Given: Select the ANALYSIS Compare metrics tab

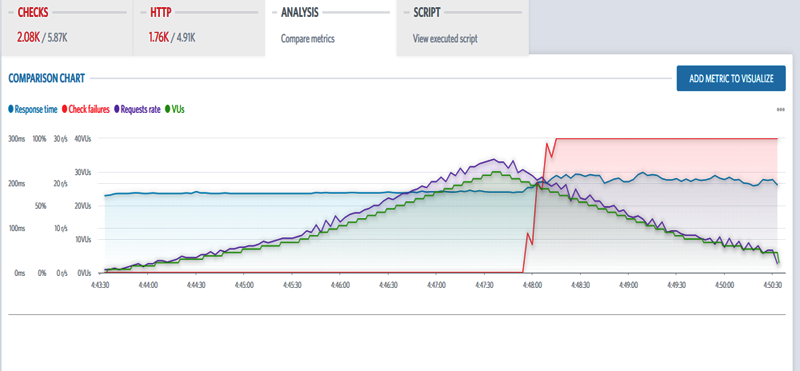Looking at the screenshot, I should (331, 27).
